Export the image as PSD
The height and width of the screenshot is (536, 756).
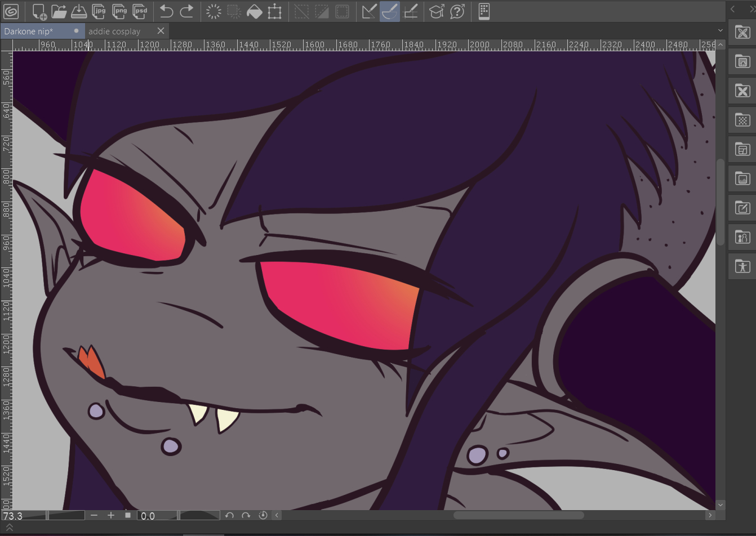[140, 11]
